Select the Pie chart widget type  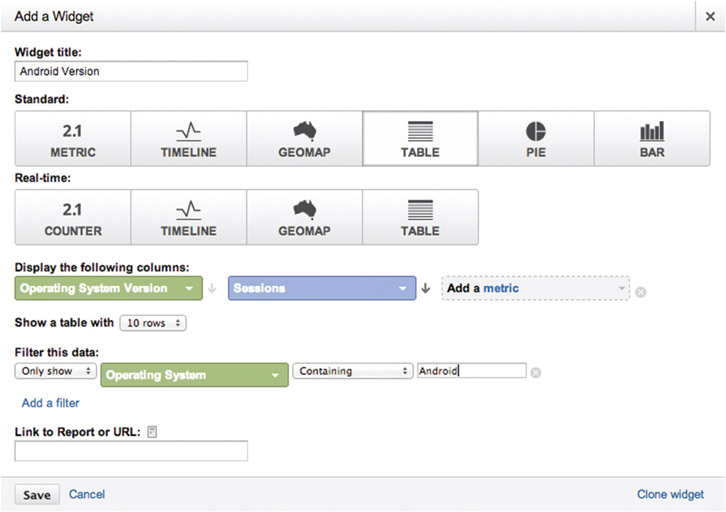[536, 138]
